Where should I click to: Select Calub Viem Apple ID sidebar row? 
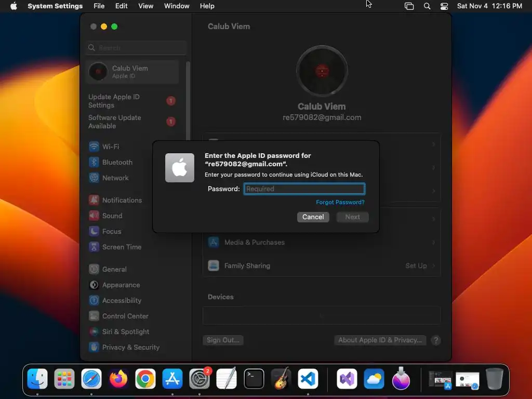pos(132,72)
